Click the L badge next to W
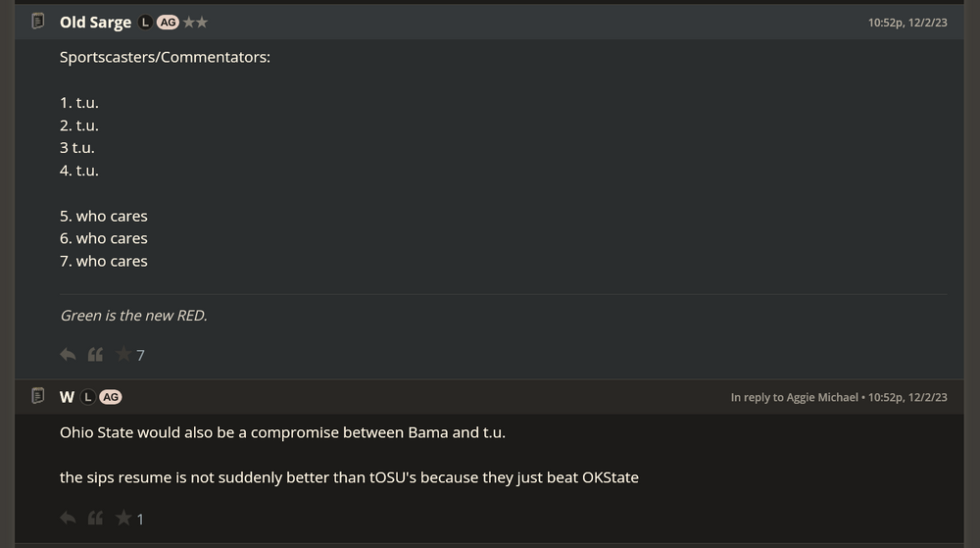 [x=88, y=397]
